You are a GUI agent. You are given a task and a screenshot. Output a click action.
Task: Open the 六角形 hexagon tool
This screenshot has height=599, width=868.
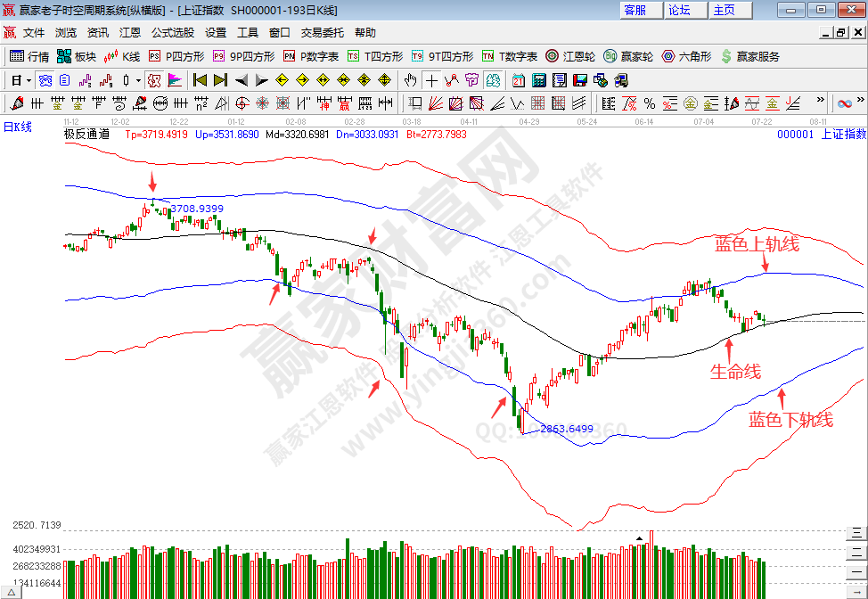tap(686, 56)
